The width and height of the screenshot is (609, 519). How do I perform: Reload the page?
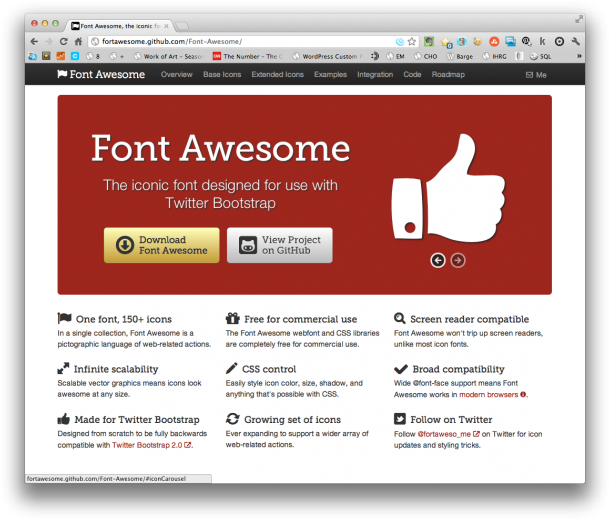[63, 42]
